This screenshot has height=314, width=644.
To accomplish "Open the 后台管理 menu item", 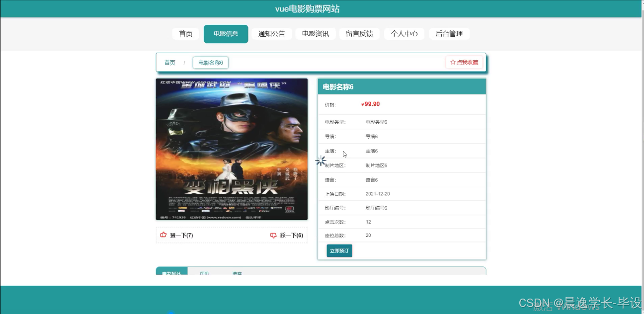I will point(449,34).
